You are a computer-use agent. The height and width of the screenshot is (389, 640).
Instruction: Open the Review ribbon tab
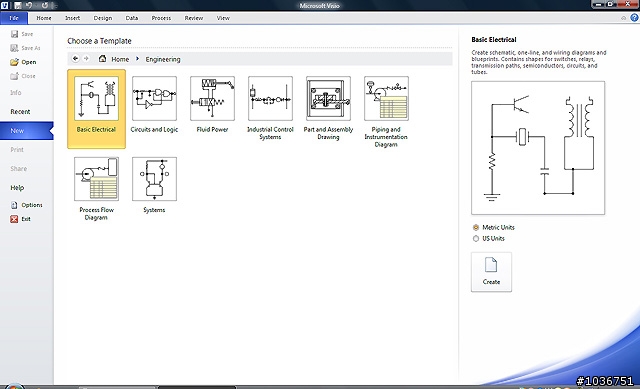(194, 18)
